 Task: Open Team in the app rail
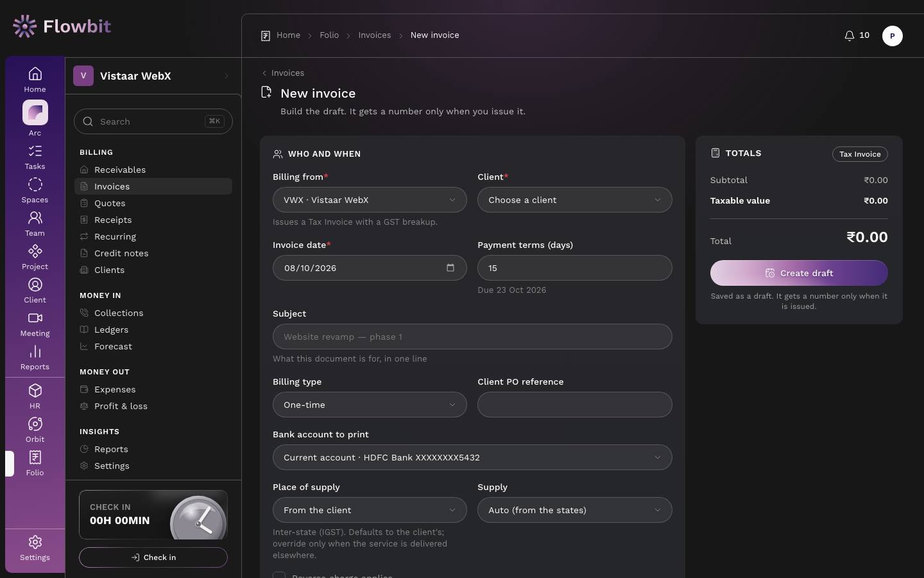(35, 224)
